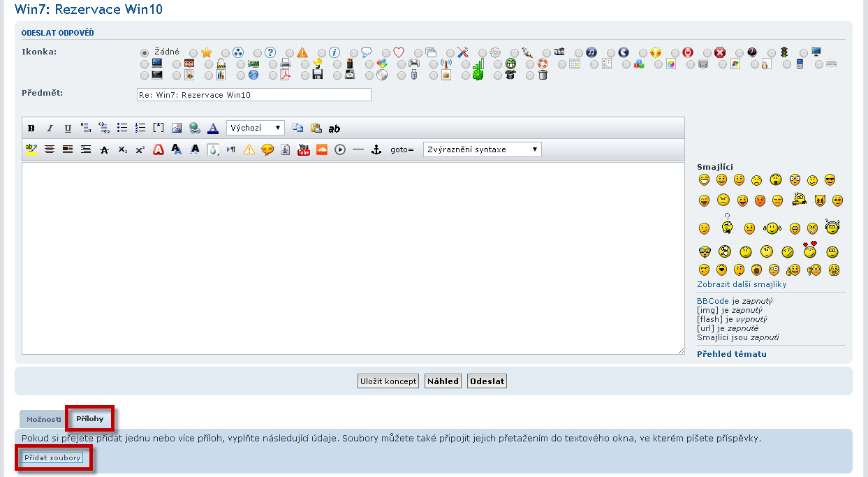Select the heart topic icon radio button
This screenshot has height=477, width=868.
click(386, 52)
